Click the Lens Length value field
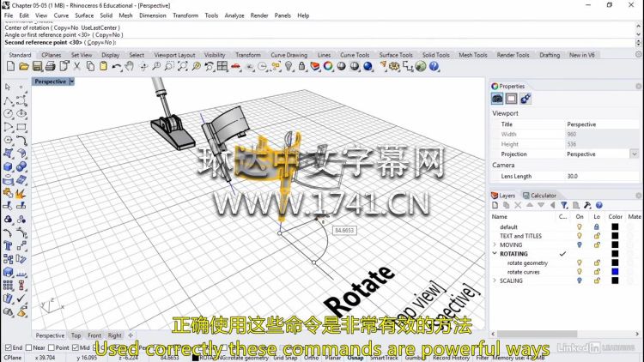 pyautogui.click(x=602, y=177)
